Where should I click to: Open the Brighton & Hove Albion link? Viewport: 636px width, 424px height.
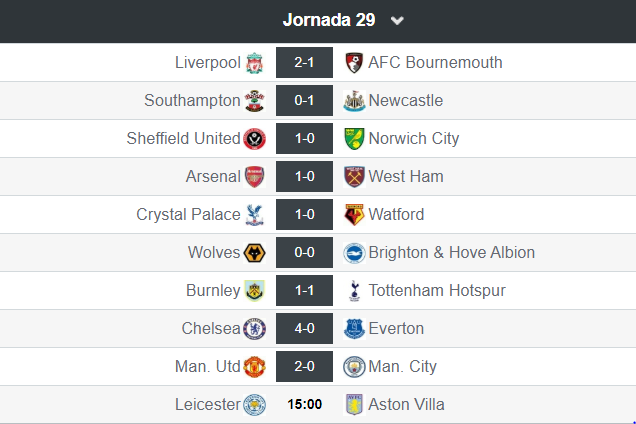tap(451, 253)
